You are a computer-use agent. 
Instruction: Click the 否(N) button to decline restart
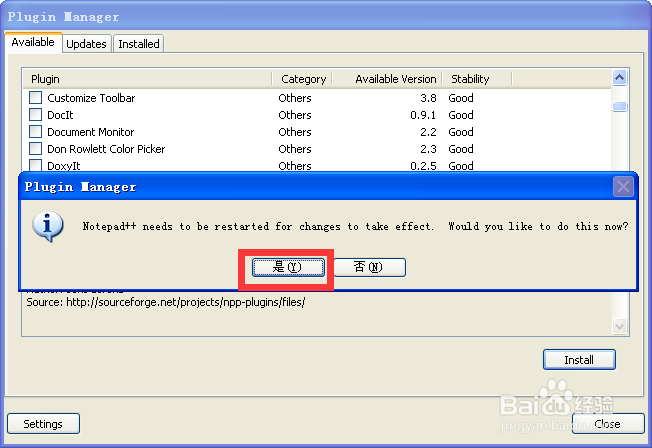coord(369,267)
